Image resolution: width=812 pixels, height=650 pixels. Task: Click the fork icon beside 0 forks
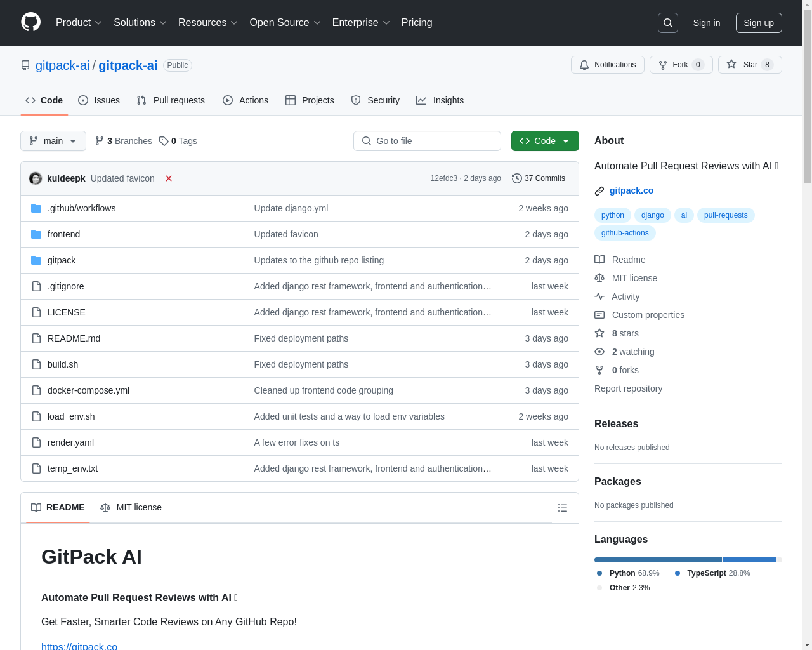click(x=599, y=370)
